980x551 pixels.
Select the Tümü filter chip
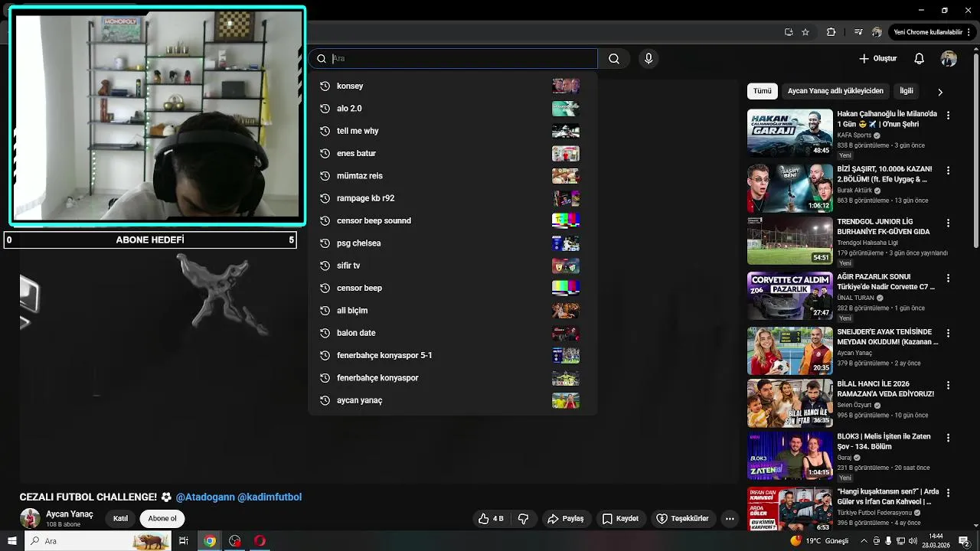(x=763, y=91)
